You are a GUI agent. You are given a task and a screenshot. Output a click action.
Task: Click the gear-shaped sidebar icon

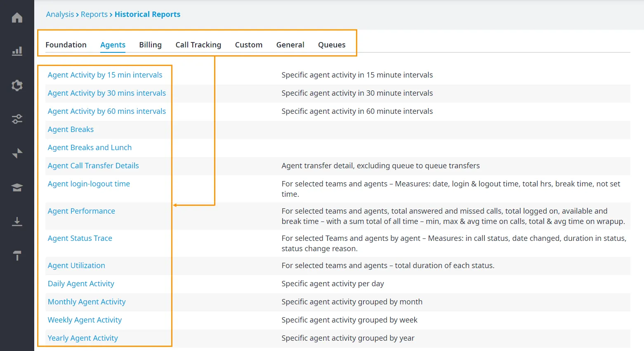point(17,85)
